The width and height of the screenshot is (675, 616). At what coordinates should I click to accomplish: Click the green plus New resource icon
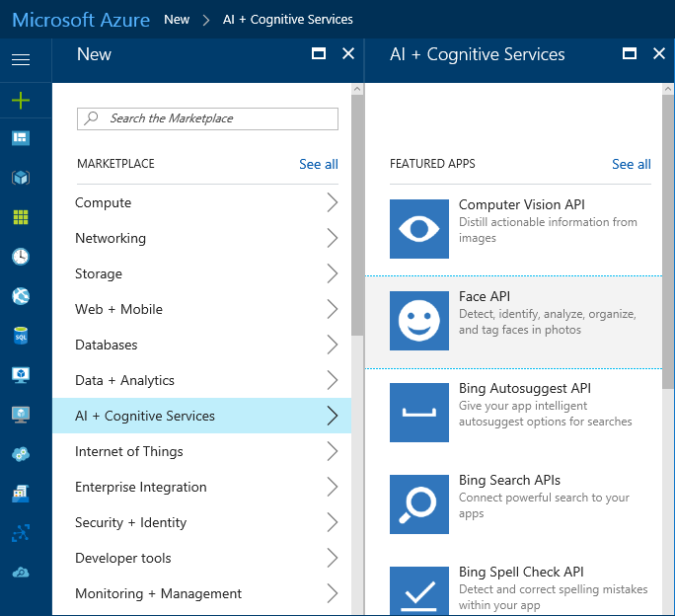coord(21,101)
